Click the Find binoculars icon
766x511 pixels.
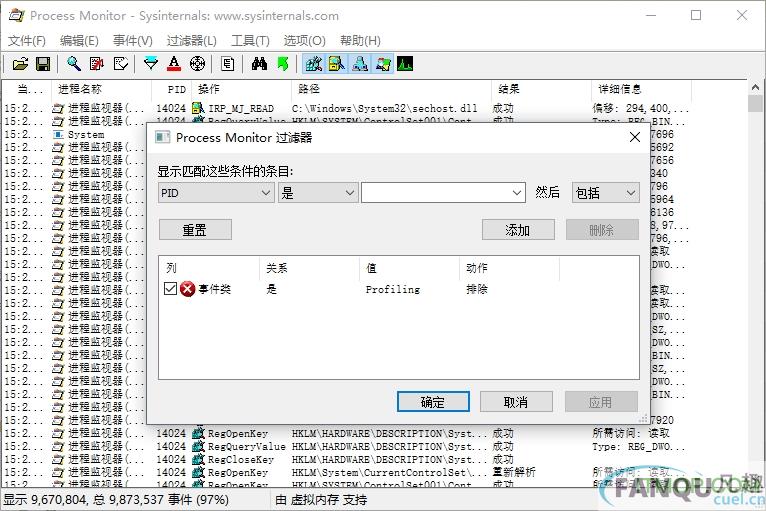coord(259,64)
